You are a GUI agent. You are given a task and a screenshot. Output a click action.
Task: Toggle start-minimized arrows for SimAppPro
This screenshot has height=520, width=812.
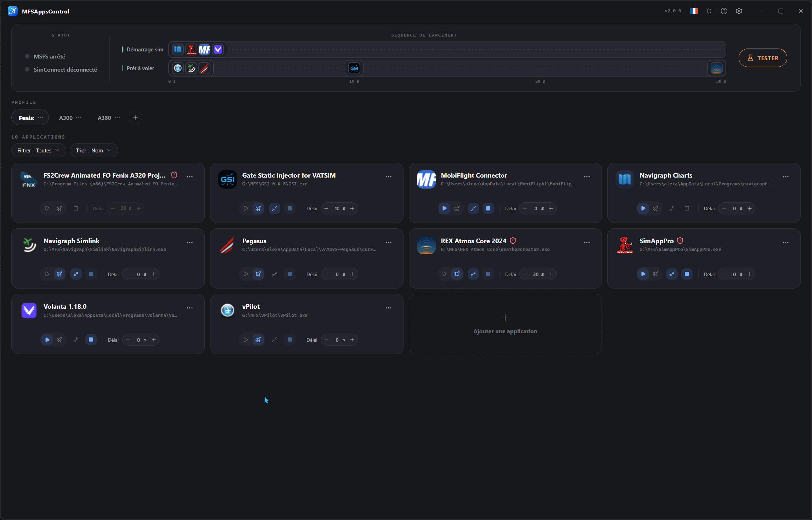[x=672, y=274]
